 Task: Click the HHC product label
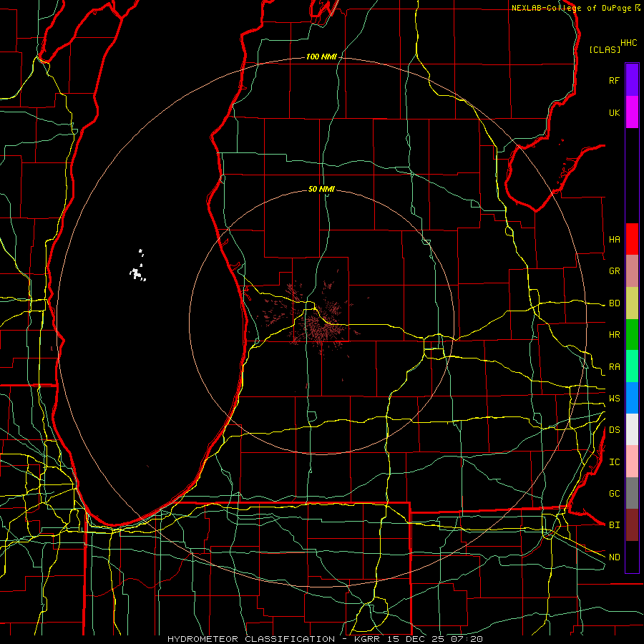629,43
